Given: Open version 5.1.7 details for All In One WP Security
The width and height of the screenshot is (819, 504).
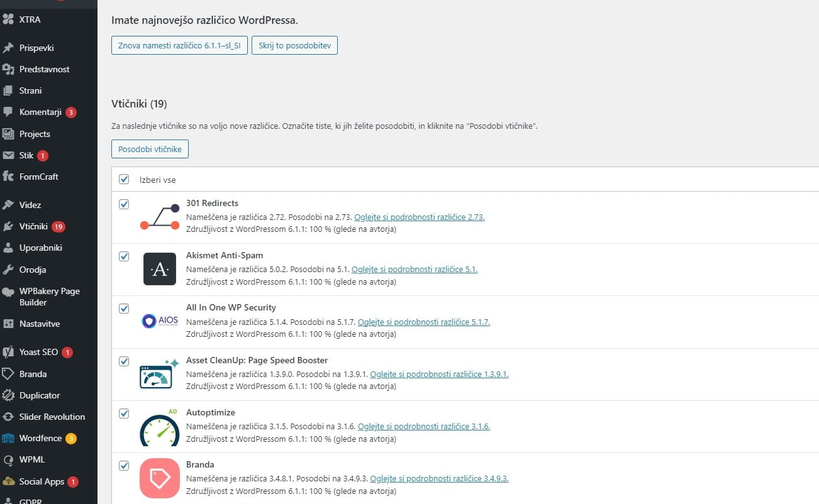Looking at the screenshot, I should point(425,321).
